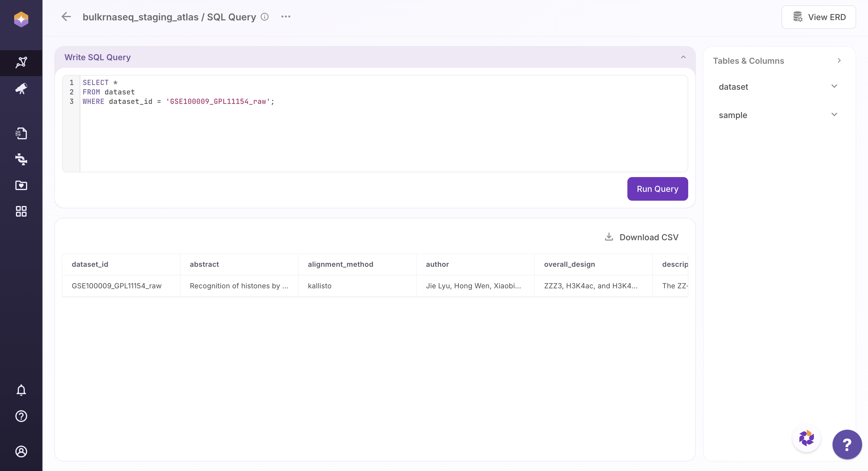The image size is (868, 471).
Task: Open notifications bell icon
Action: 21,390
